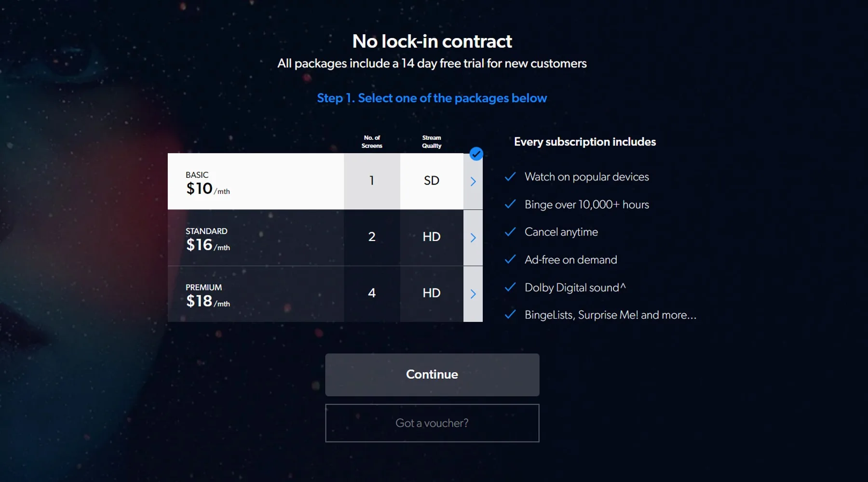Click checkmark beside Binge over 10,000+ hours
The height and width of the screenshot is (482, 868).
pos(510,204)
